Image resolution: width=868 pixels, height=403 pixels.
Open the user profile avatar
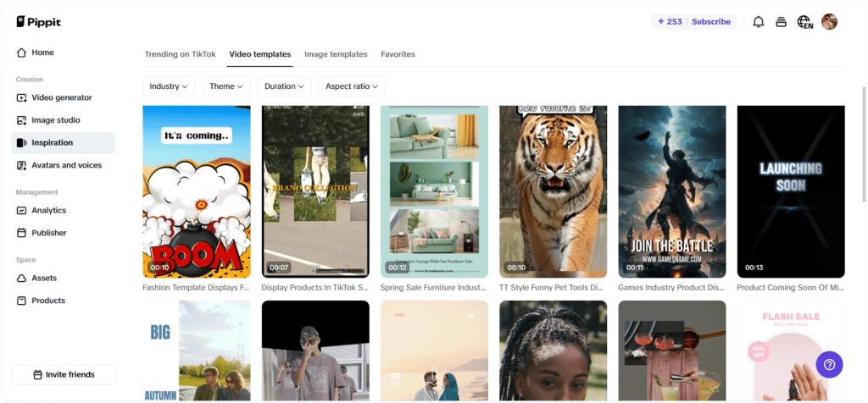[830, 22]
